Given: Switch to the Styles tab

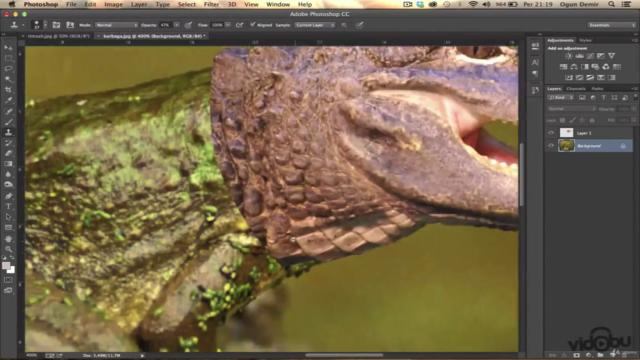Looking at the screenshot, I should coord(585,40).
